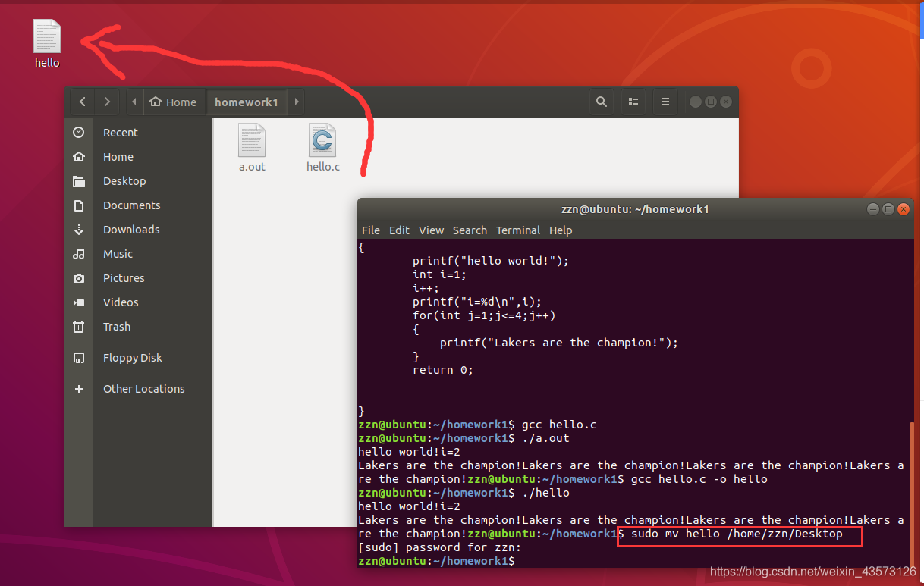The height and width of the screenshot is (586, 924).
Task: Click the 'return 0;' code line
Action: tap(442, 370)
